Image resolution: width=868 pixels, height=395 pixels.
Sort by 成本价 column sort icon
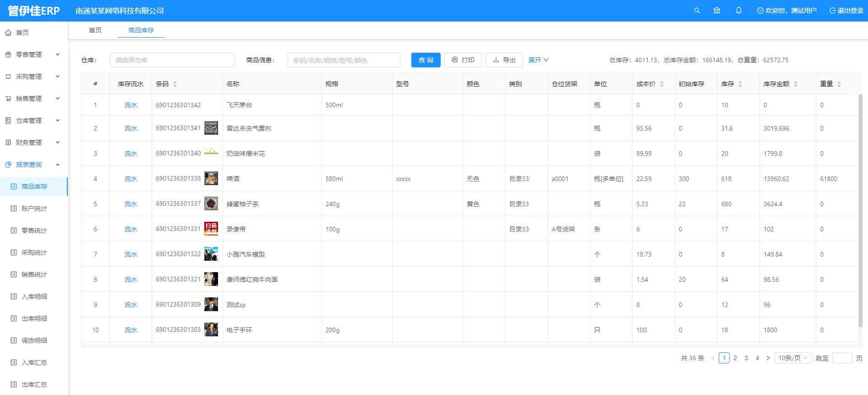click(662, 84)
